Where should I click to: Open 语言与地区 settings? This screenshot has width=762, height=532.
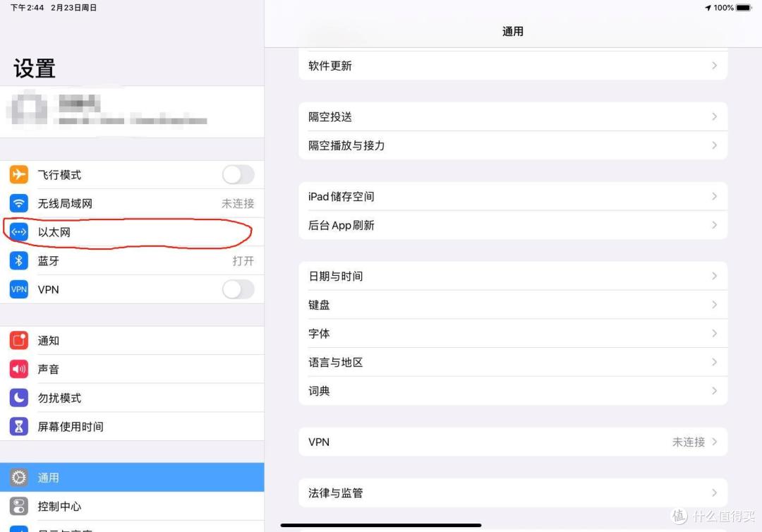click(513, 362)
